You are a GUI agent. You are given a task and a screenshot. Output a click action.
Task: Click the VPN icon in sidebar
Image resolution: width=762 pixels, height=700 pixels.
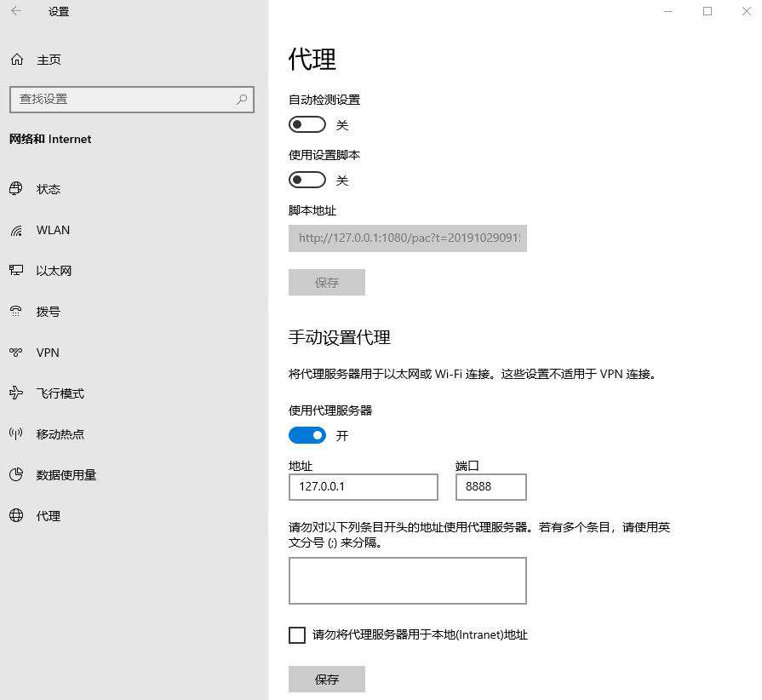[x=16, y=353]
